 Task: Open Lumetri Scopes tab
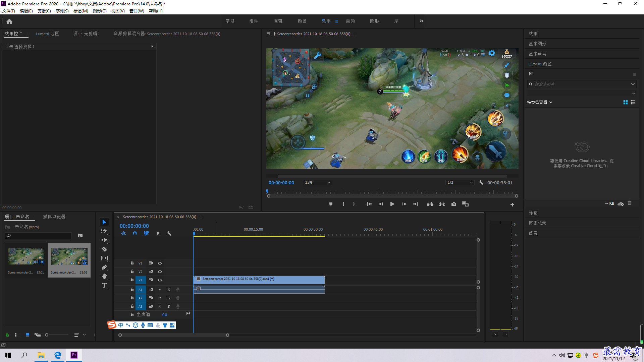[48, 34]
